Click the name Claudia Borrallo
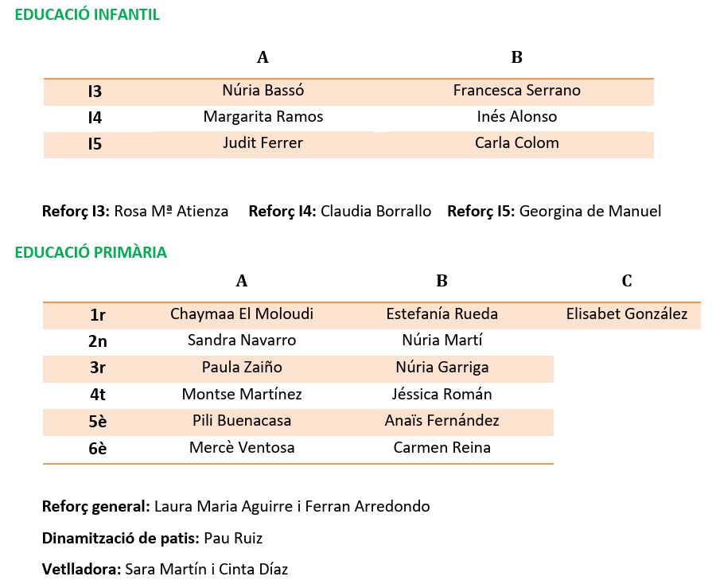Screen dimensions: 712x588 (x=375, y=212)
